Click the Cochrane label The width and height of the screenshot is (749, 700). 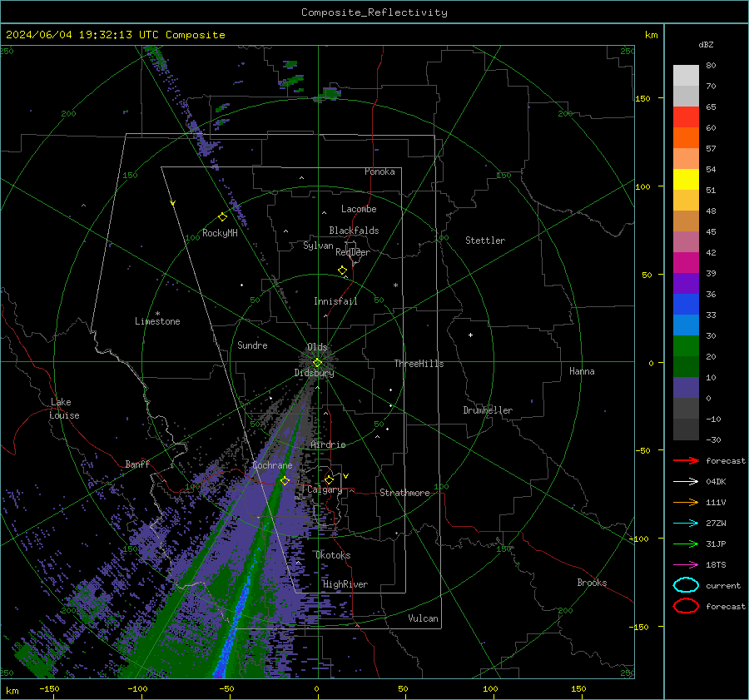click(272, 465)
